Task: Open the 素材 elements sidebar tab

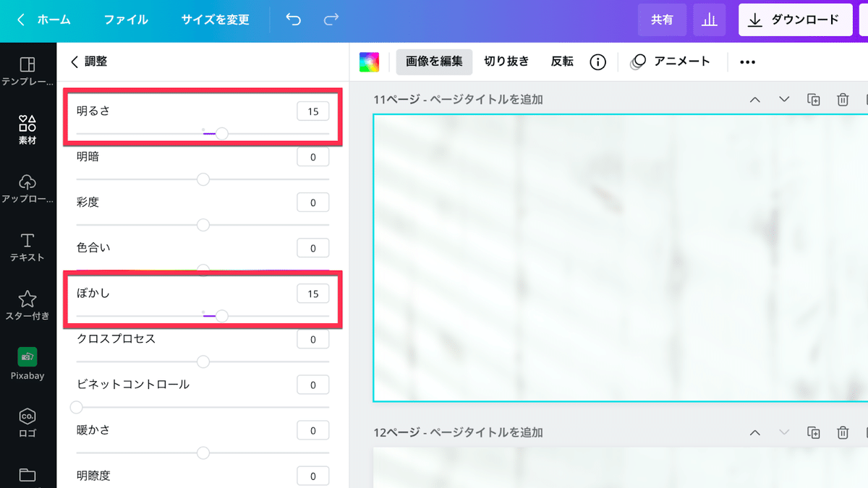Action: 27,130
